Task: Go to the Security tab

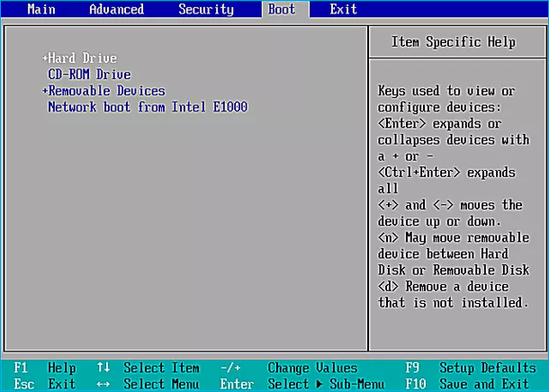Action: (x=206, y=10)
